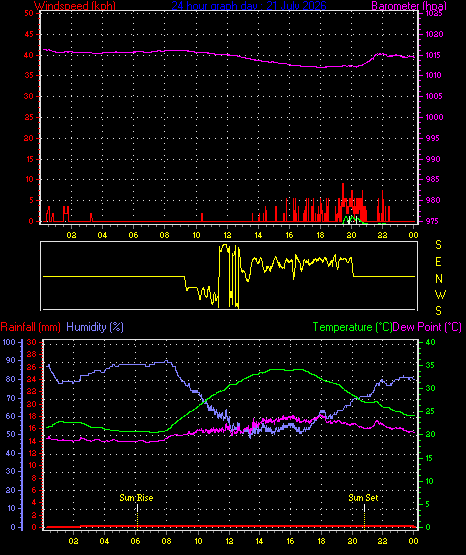Click the Barometer (hpa) axis title

pos(409,6)
